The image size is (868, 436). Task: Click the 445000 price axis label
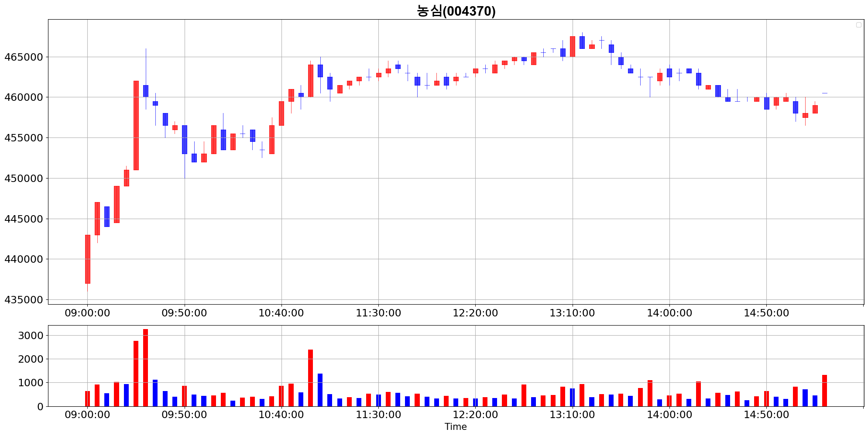[x=23, y=219]
